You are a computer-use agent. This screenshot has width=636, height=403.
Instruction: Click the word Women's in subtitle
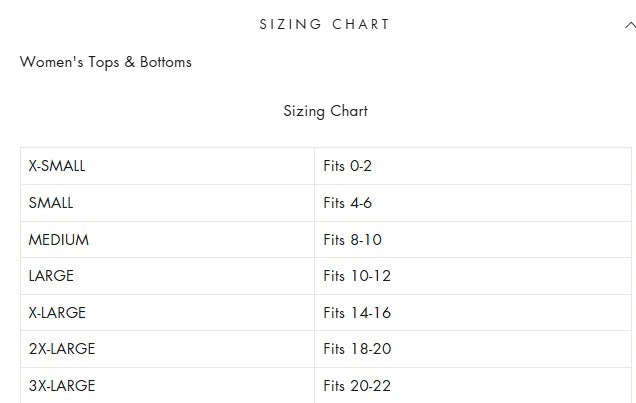point(46,62)
